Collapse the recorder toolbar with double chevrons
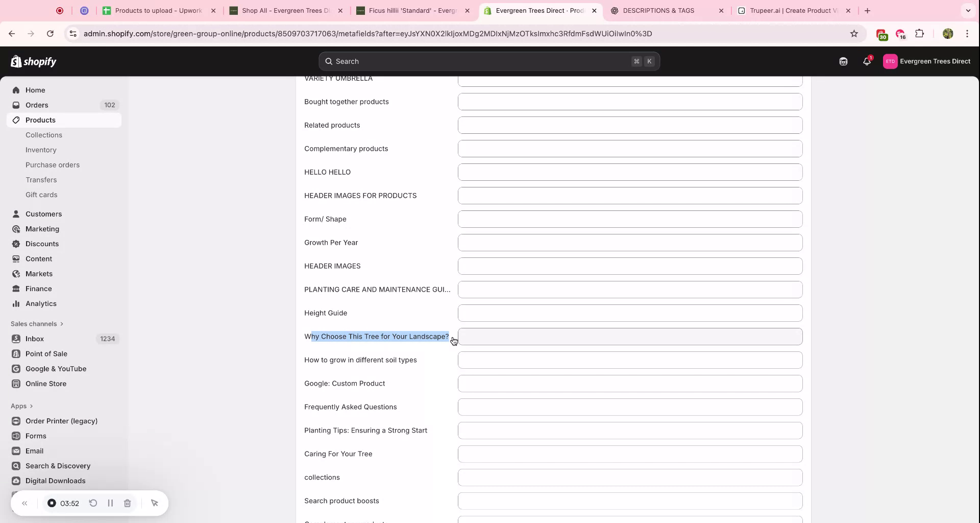Screen dimensions: 980x523 (x=24, y=503)
